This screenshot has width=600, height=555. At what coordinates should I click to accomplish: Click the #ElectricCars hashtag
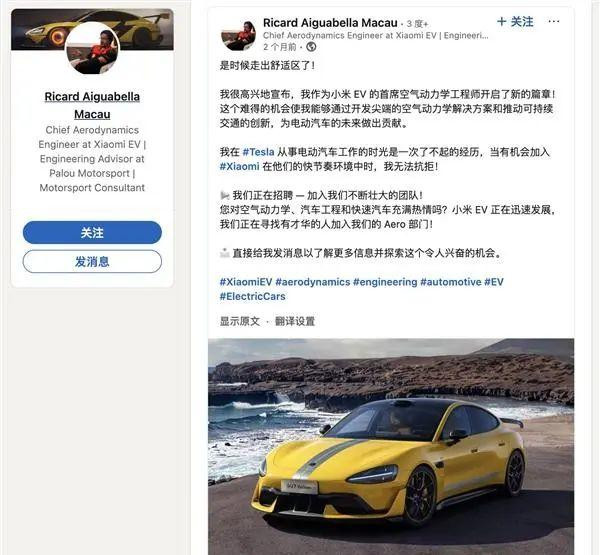[x=253, y=296]
